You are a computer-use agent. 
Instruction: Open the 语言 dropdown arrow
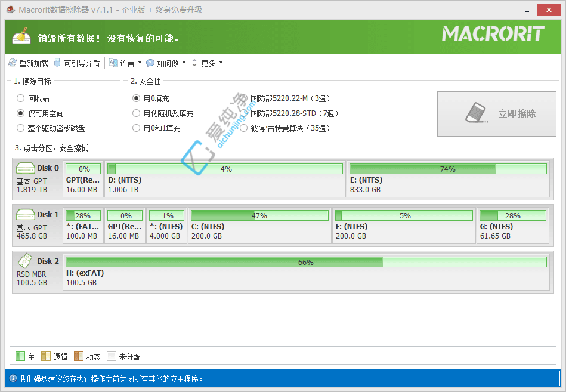pyautogui.click(x=140, y=63)
